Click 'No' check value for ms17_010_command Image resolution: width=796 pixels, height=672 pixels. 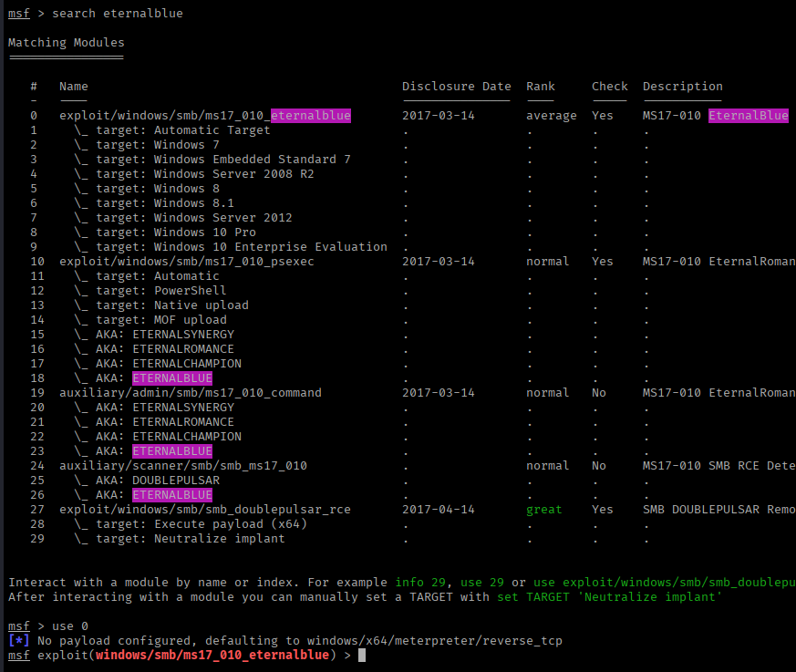pos(598,393)
